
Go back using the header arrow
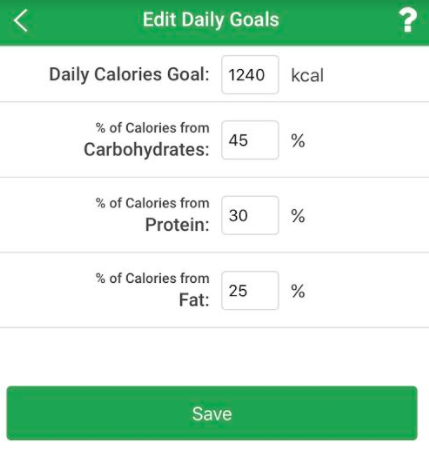[21, 21]
